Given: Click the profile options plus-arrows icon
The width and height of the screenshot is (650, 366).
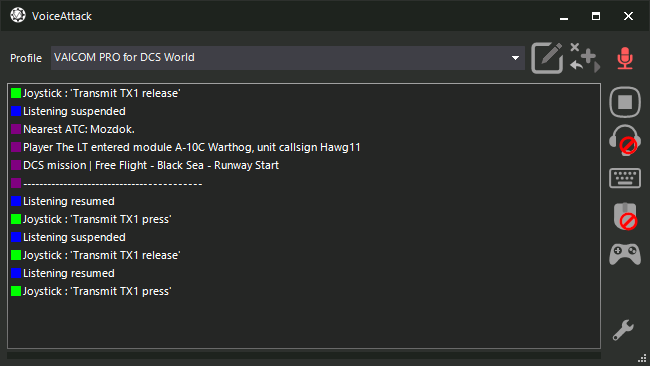Looking at the screenshot, I should (x=585, y=58).
